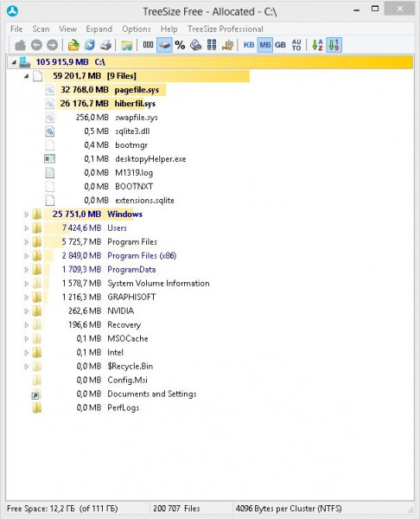Open the TreeSize Professional menu
Screen dimensions: 420x519
pos(226,29)
